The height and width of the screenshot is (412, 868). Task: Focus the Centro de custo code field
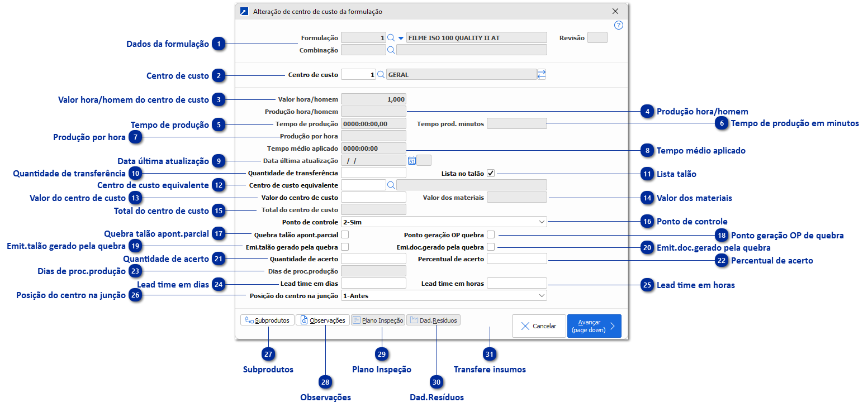coord(358,74)
